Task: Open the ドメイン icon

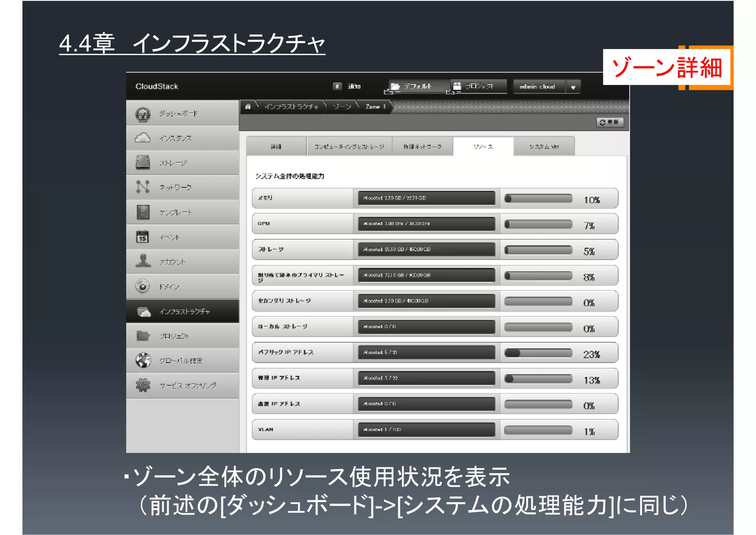Action: (142, 286)
